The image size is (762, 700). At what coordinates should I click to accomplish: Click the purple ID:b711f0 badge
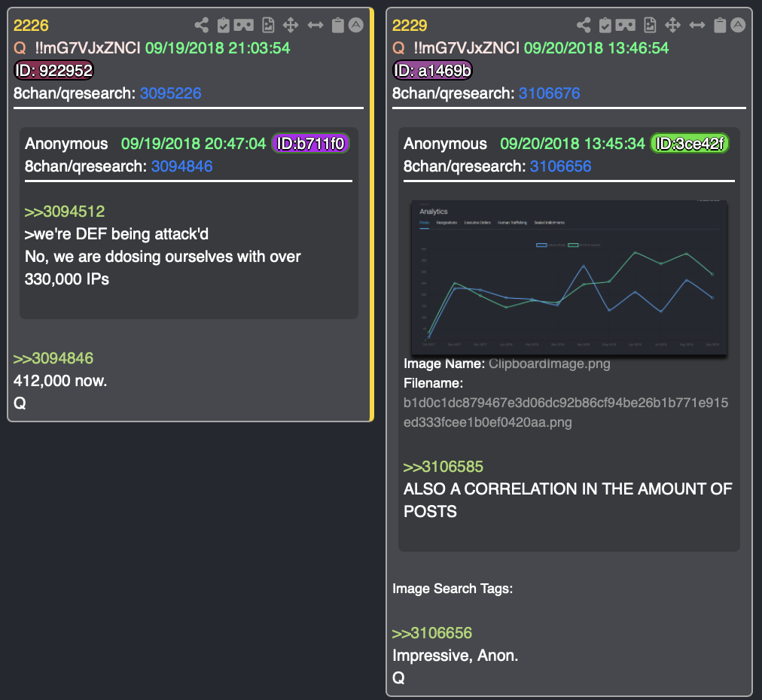(310, 143)
